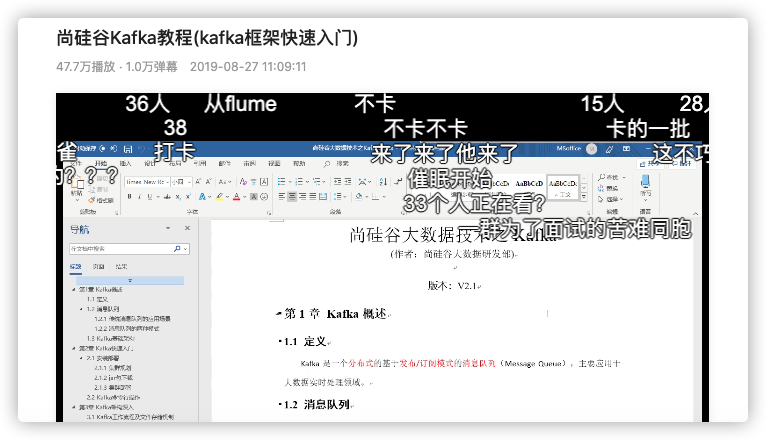Toggle italic formatting
The height and width of the screenshot is (440, 766).
point(139,197)
